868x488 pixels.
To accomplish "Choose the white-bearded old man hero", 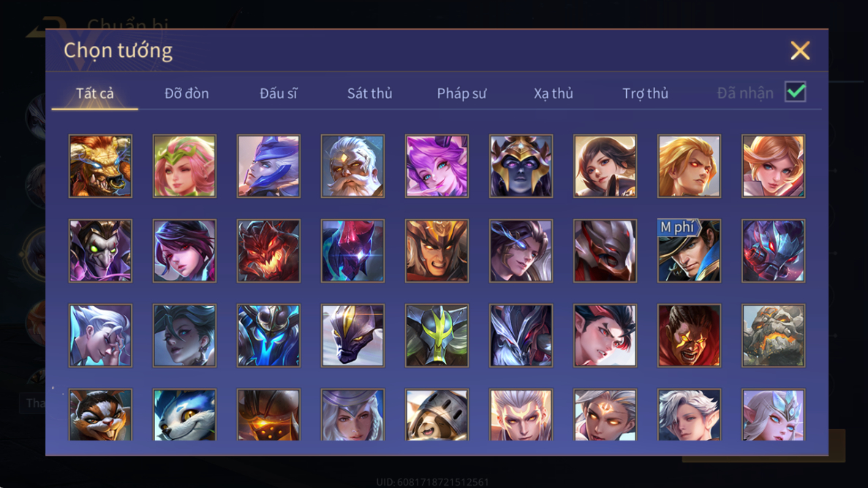I will pyautogui.click(x=352, y=166).
